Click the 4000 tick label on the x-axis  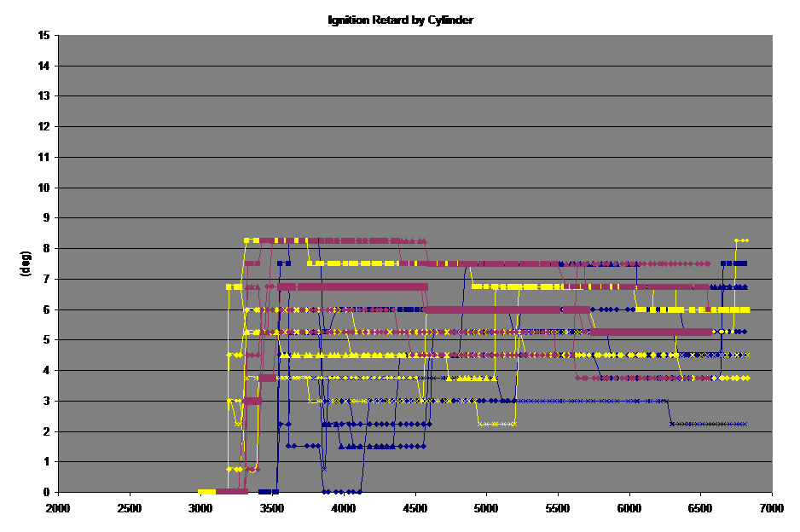pyautogui.click(x=344, y=507)
